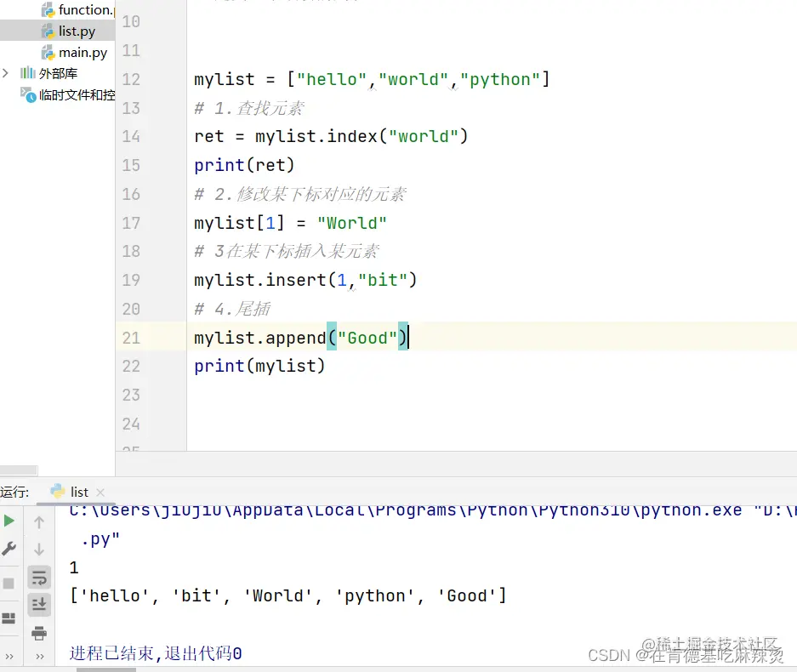Expand more console toolbar actions
797x672 pixels.
(x=40, y=656)
